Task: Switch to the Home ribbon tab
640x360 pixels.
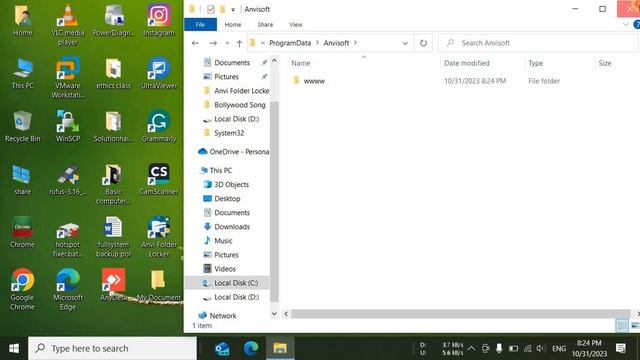Action: point(233,24)
